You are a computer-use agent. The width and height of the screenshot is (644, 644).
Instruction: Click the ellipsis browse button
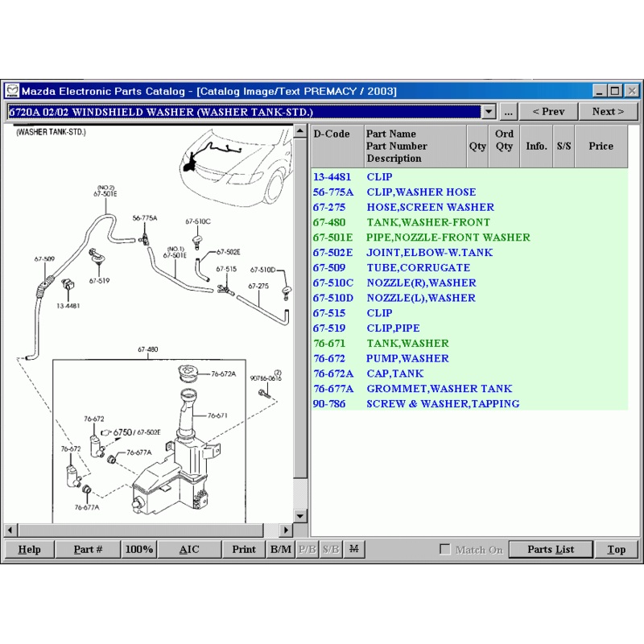tap(508, 112)
